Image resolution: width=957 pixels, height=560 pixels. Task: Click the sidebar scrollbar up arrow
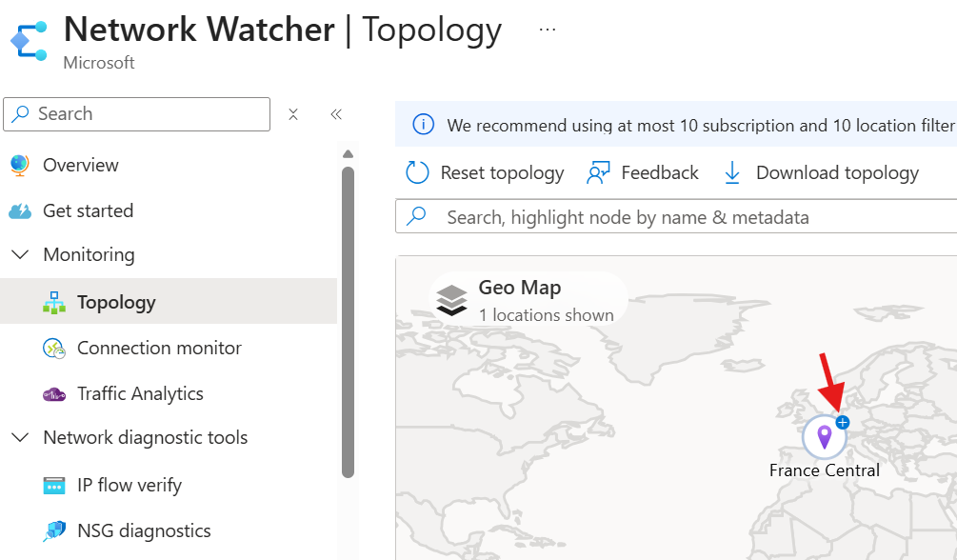pyautogui.click(x=348, y=154)
